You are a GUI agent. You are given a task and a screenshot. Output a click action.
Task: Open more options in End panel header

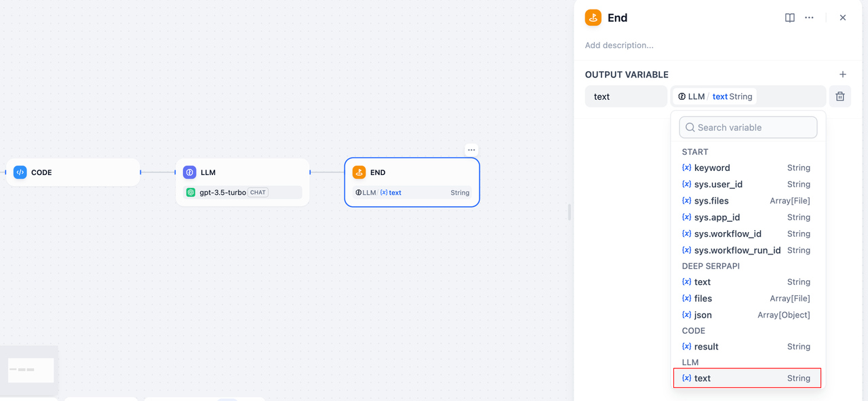click(x=809, y=18)
